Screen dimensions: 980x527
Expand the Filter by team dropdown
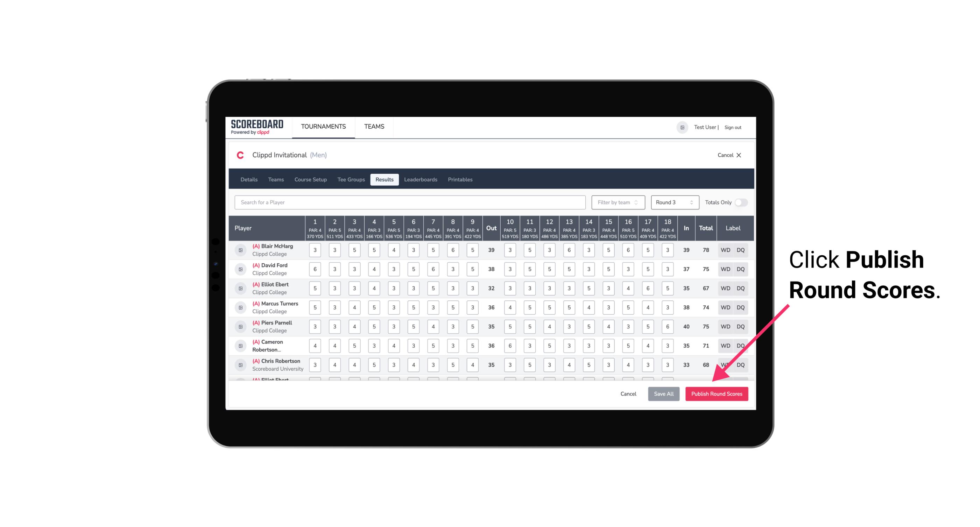click(617, 202)
